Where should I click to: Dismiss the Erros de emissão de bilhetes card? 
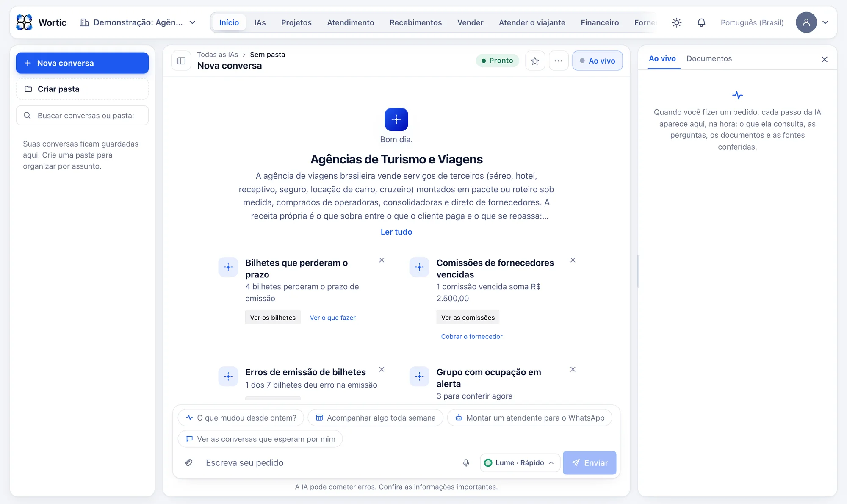(382, 369)
